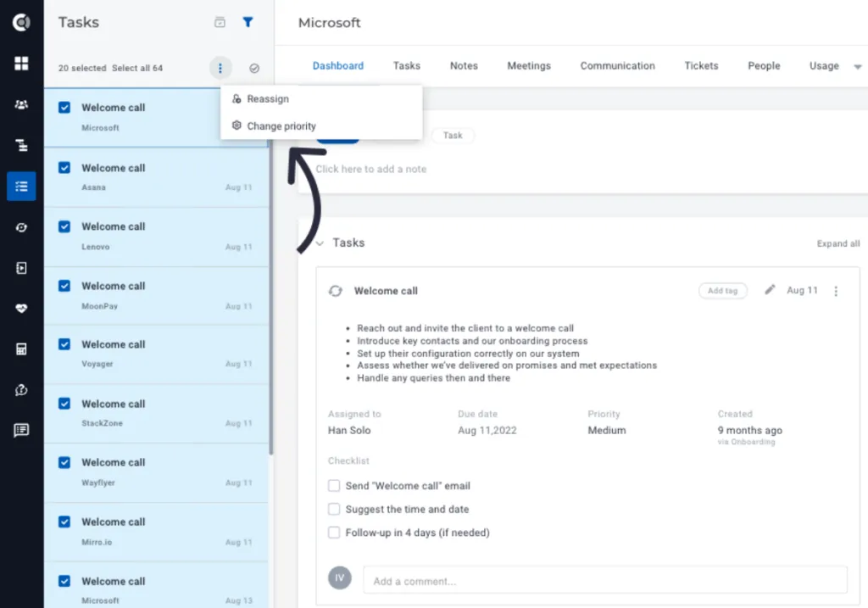
Task: Open the question chat icon in sidebar
Action: coord(21,390)
